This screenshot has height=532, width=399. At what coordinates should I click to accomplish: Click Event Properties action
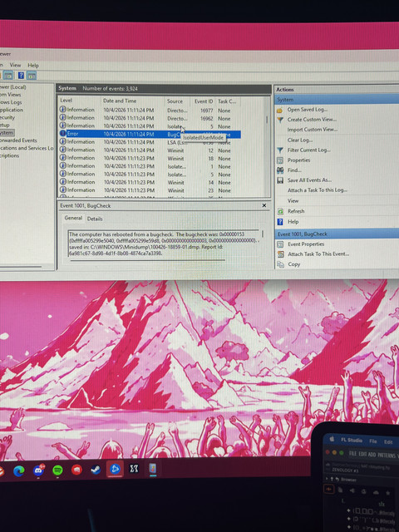tap(306, 244)
